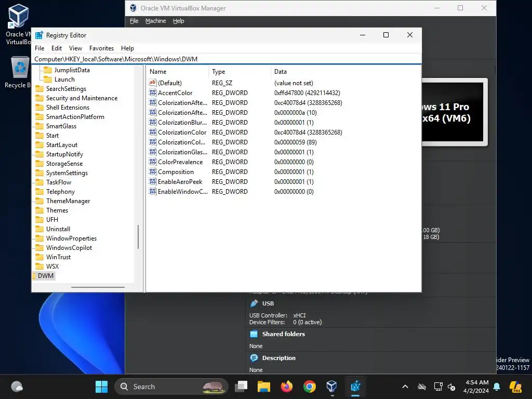Click the Data column header

[x=346, y=72]
